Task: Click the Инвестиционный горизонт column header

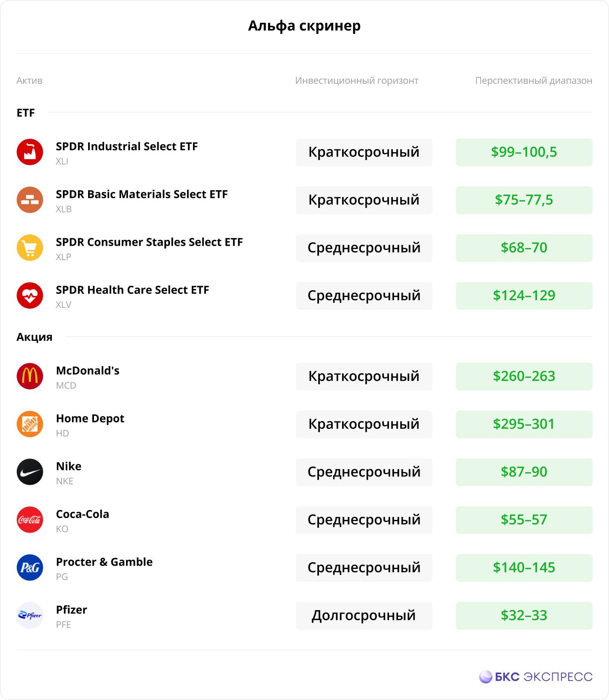Action: pyautogui.click(x=357, y=81)
